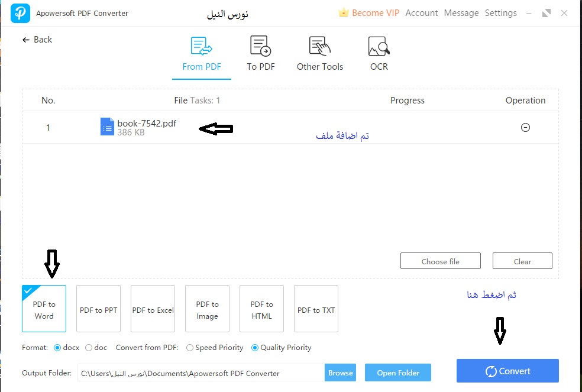Go back using the Back arrow
582x392 pixels.
(26, 40)
